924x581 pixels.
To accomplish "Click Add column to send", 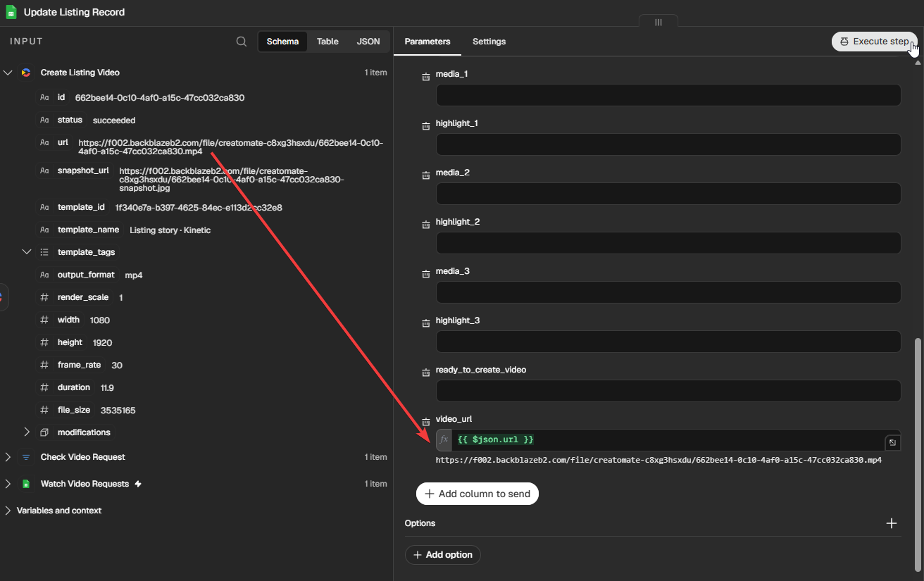I will click(477, 494).
